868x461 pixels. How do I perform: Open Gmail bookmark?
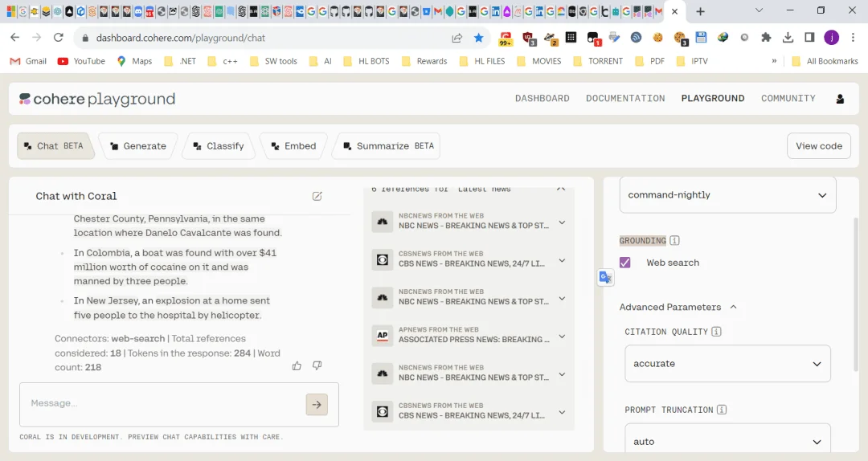[x=28, y=61]
